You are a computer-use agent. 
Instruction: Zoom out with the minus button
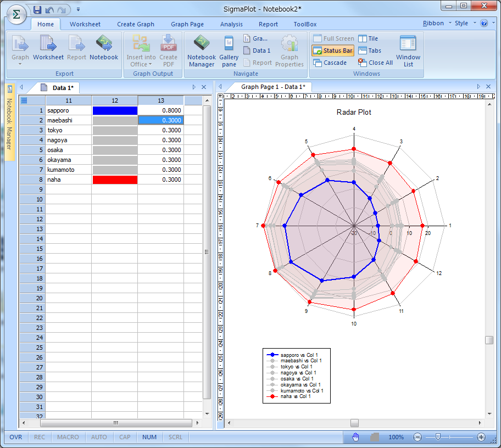[417, 437]
